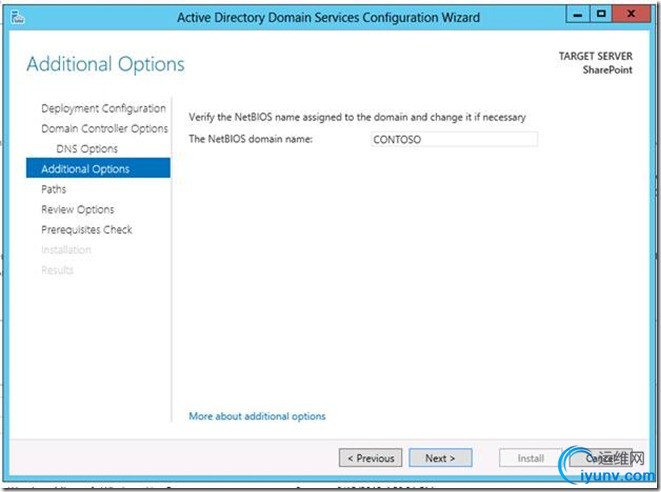Screen dimensions: 661x492
Task: Go to Prerequisites Check step
Action: point(86,230)
